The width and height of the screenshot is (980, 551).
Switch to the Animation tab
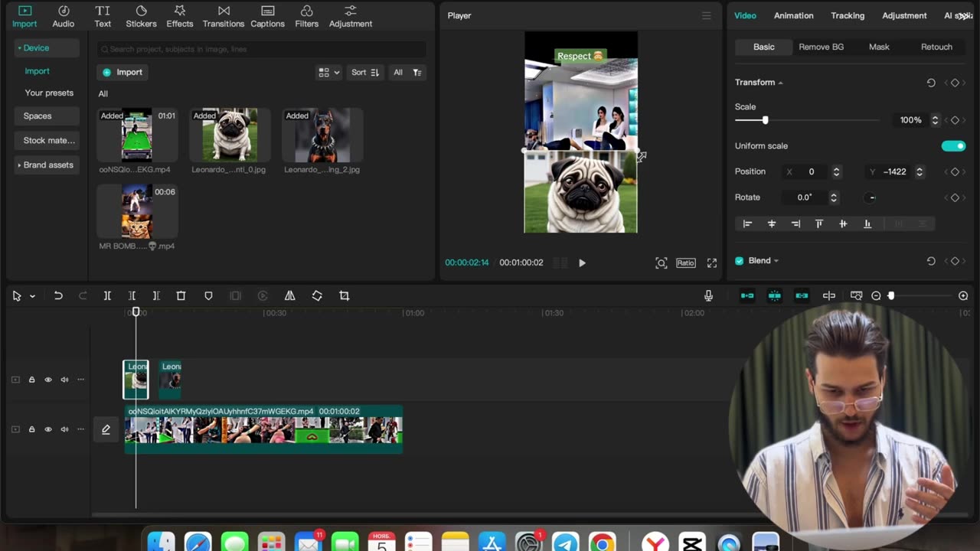tap(793, 15)
